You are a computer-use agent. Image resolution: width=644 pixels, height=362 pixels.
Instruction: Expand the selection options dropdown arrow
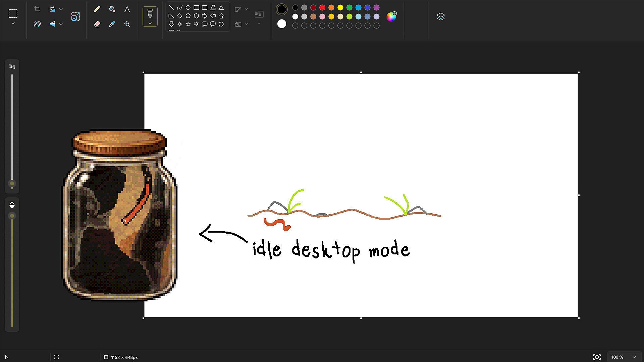click(13, 23)
